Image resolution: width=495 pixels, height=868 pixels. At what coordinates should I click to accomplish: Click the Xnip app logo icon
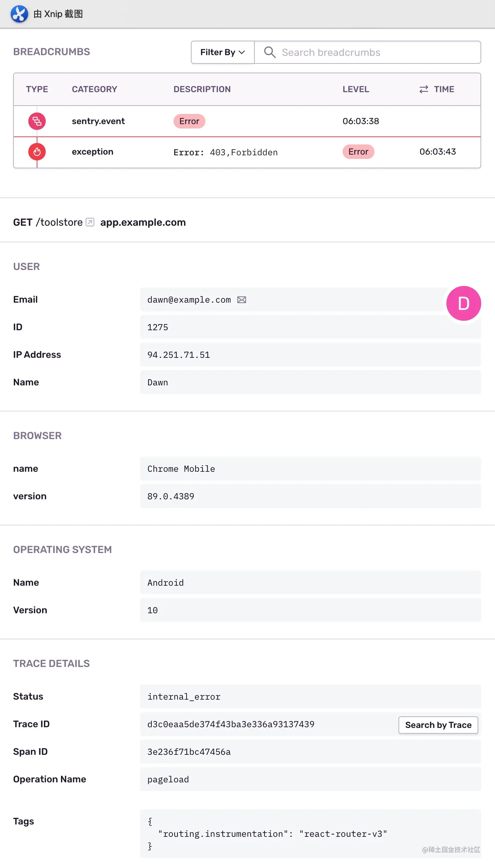(19, 14)
